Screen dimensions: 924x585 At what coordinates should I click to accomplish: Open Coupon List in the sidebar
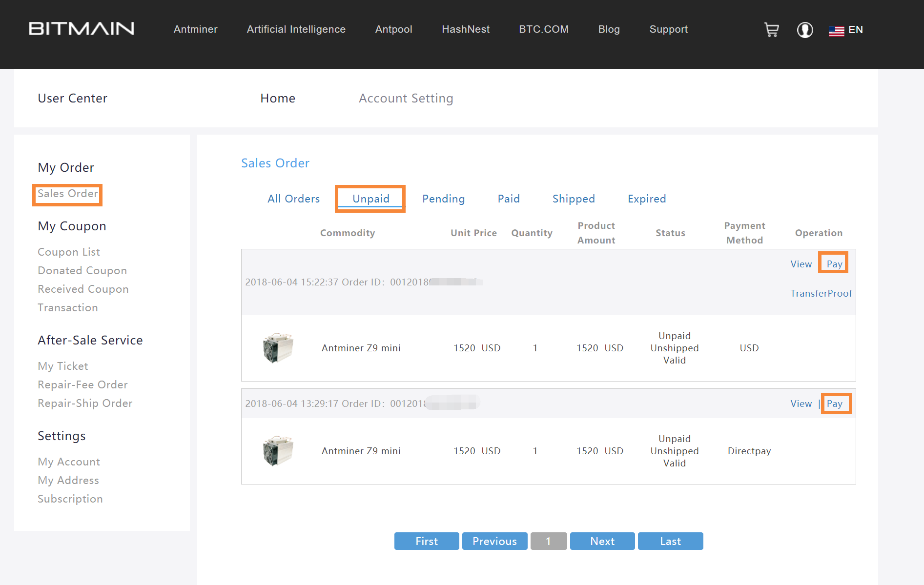pyautogui.click(x=69, y=252)
